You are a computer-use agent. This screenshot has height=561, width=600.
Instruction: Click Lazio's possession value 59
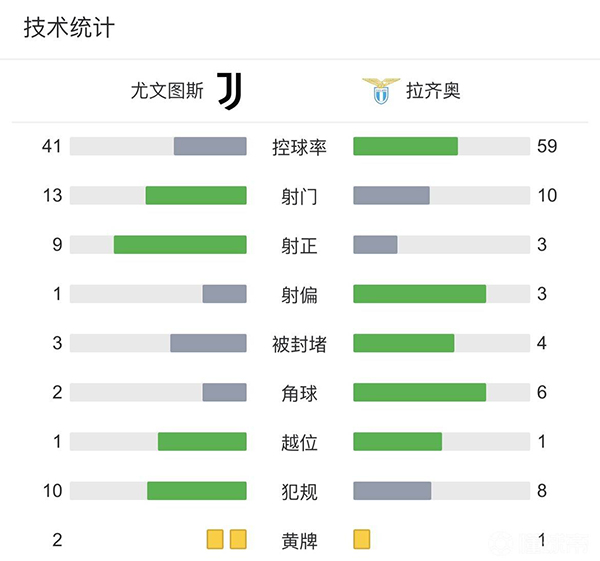(547, 147)
